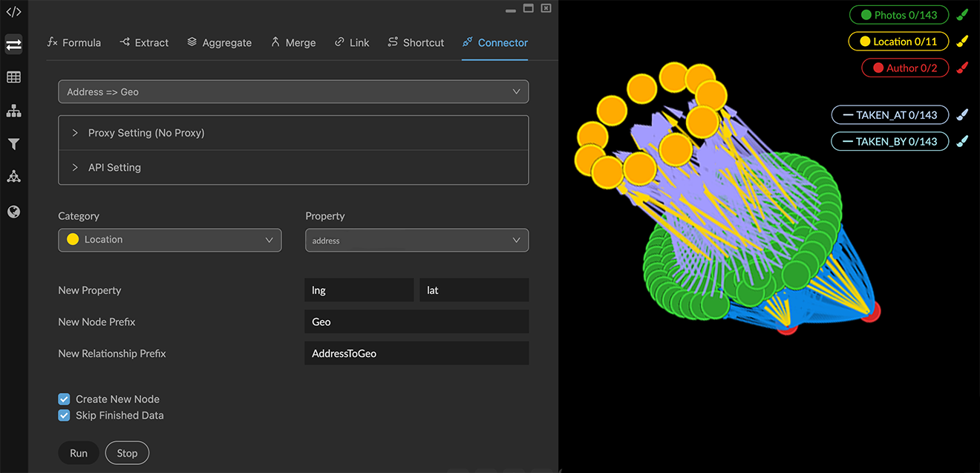Open the Category Location dropdown
This screenshot has height=473, width=980.
[169, 240]
